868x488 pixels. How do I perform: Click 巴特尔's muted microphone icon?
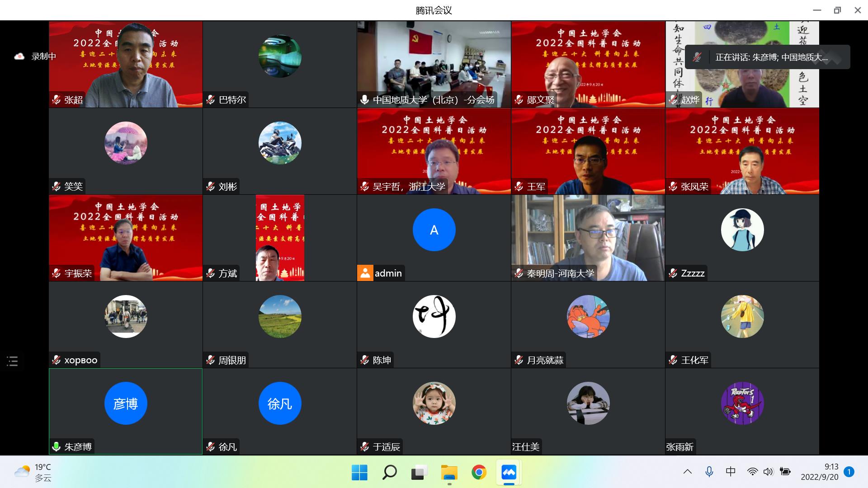tap(211, 100)
